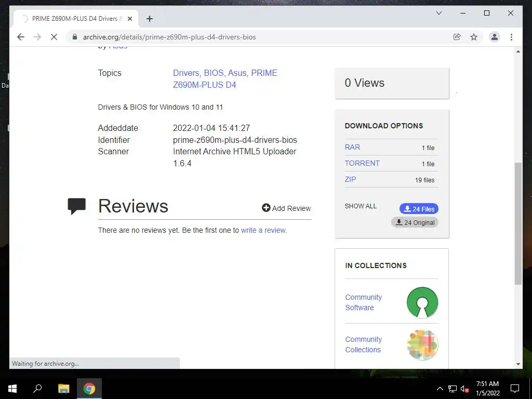
Task: Open a new browser tab
Action: click(150, 19)
